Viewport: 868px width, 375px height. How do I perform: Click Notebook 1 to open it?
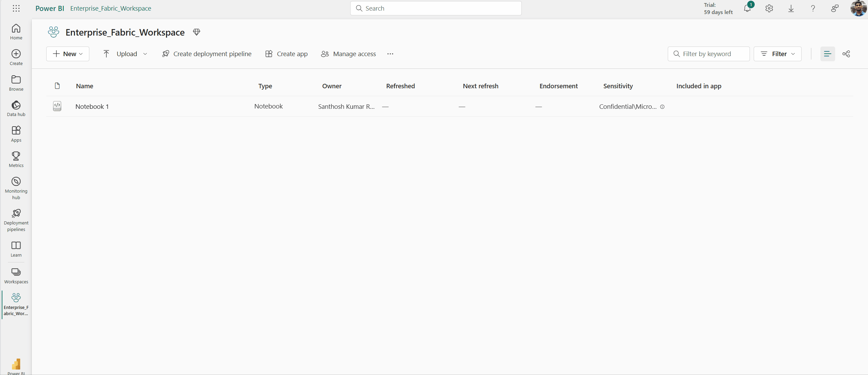pyautogui.click(x=91, y=106)
